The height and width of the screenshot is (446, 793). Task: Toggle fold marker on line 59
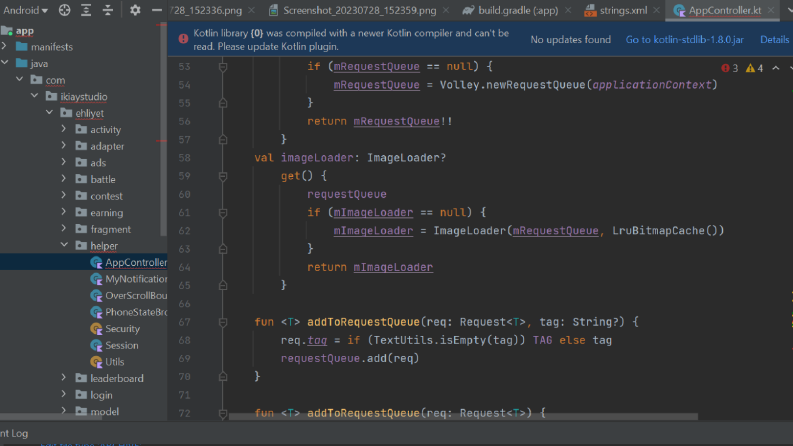tap(223, 176)
